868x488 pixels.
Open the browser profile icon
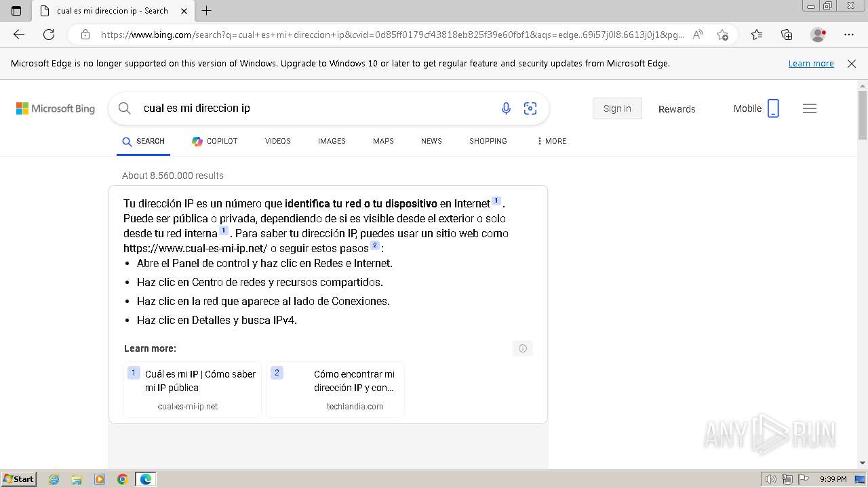818,35
